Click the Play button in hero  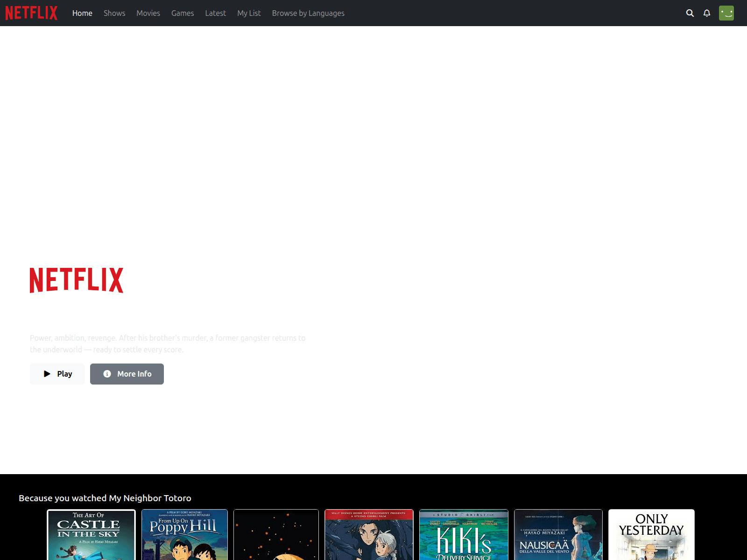pyautogui.click(x=57, y=374)
